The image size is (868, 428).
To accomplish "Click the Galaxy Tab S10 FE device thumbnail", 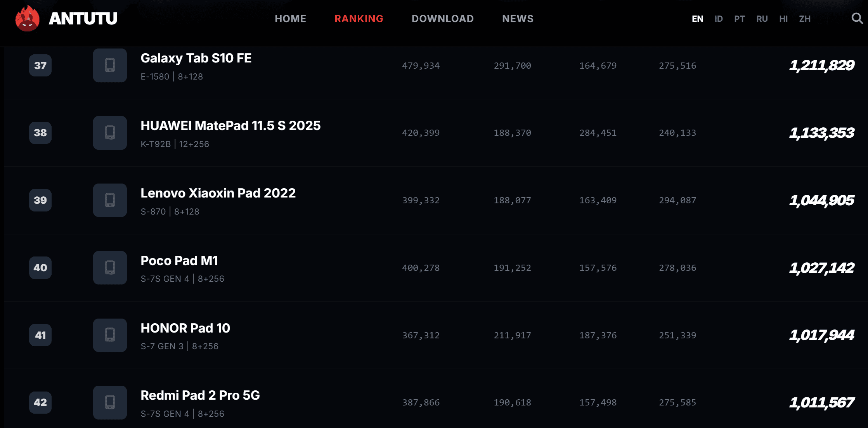I will tap(110, 65).
